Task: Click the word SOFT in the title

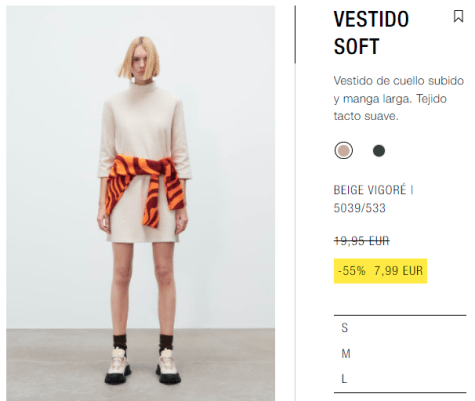Action: [x=357, y=46]
